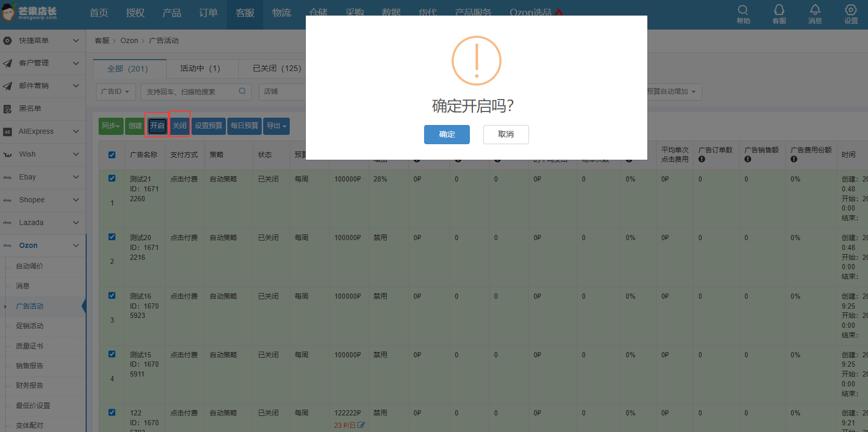The image size is (868, 432).
Task: Click the edit icon next to 23 ₽/日
Action: coord(361,425)
